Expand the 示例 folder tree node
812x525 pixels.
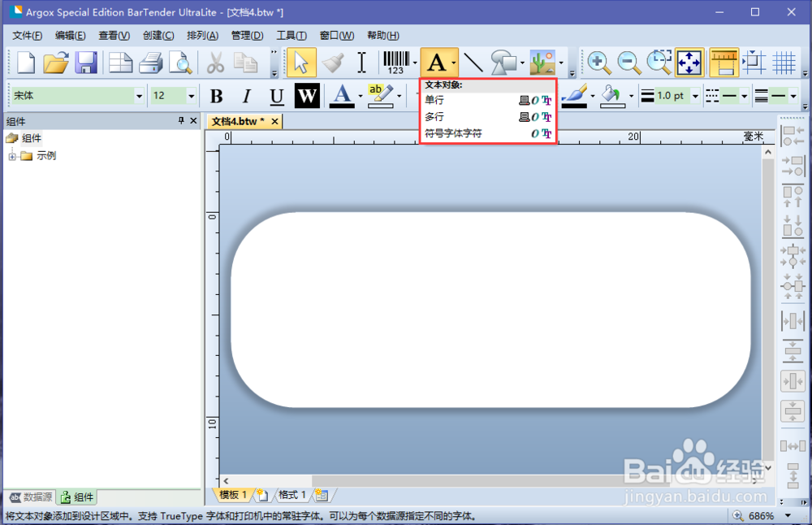12,156
